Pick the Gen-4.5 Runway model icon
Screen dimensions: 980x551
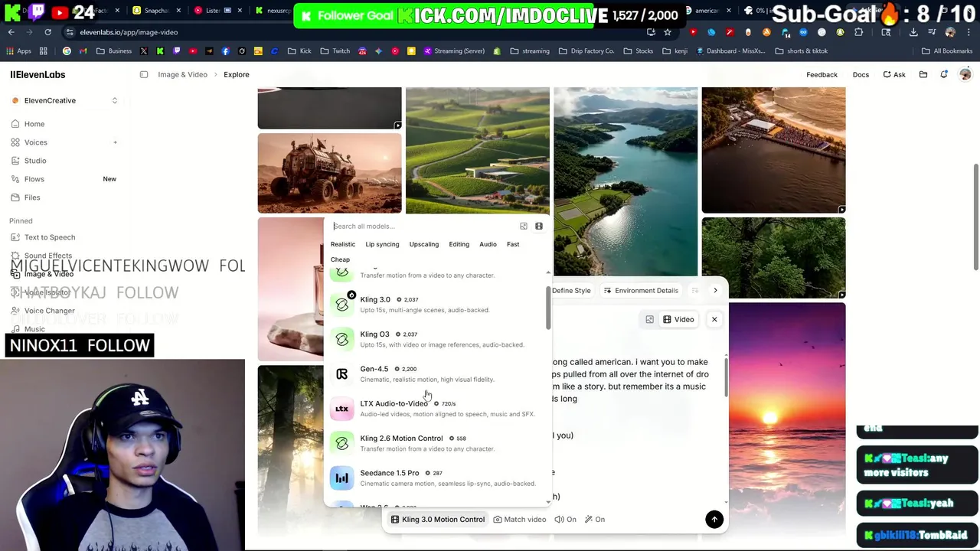click(342, 373)
